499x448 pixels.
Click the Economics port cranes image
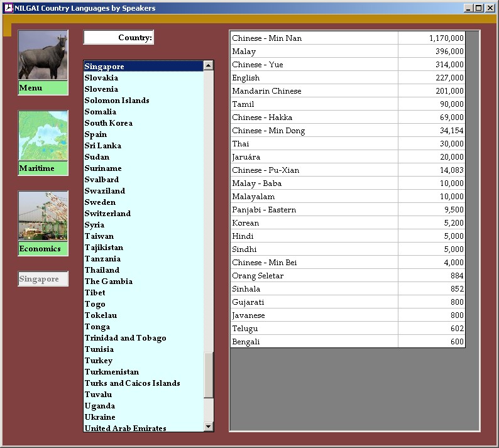pos(43,216)
